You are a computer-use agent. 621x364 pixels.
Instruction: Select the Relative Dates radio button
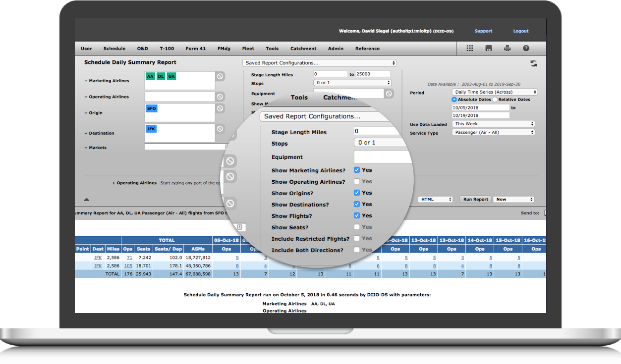point(495,100)
